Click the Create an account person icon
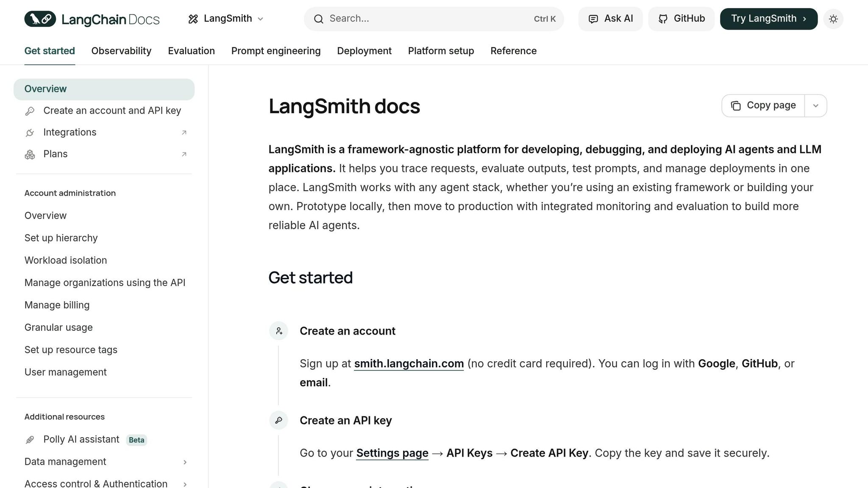Viewport: 868px width, 488px height. [278, 331]
